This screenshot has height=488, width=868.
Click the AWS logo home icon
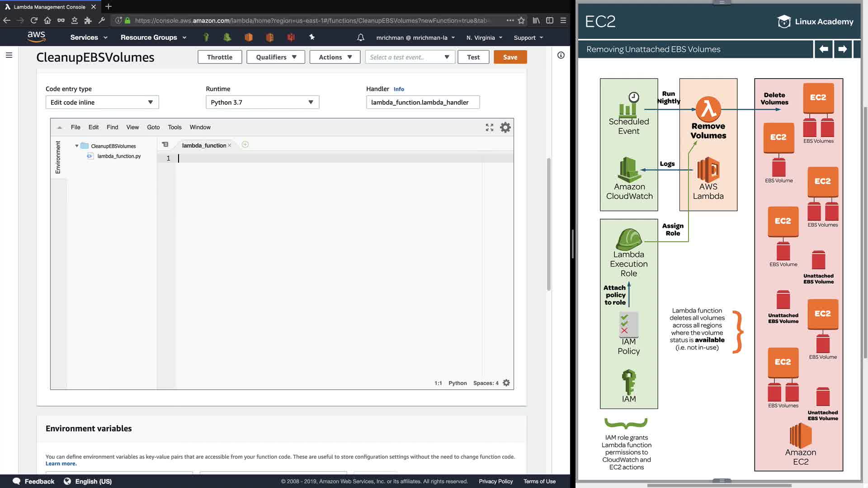(36, 37)
